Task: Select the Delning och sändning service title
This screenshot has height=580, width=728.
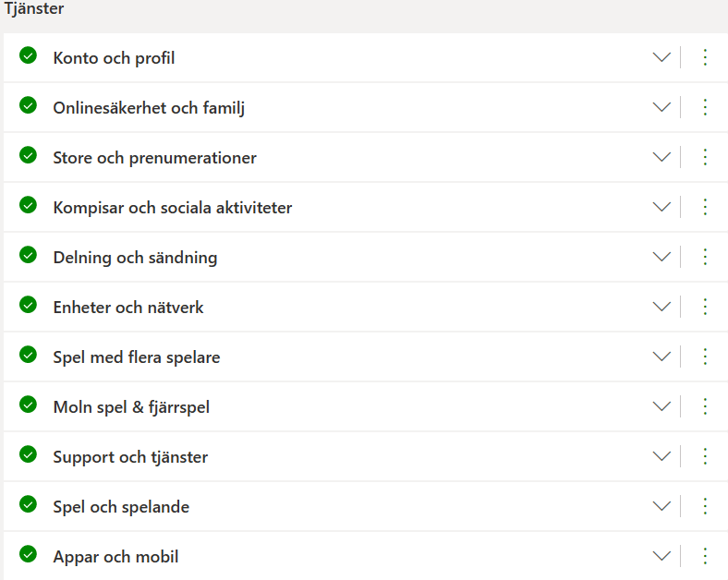Action: [x=135, y=258]
